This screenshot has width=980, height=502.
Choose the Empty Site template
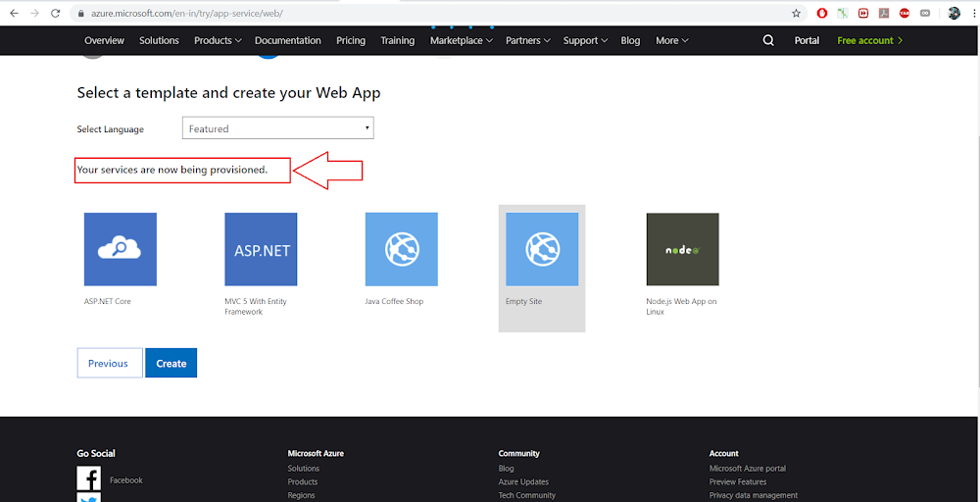[542, 249]
